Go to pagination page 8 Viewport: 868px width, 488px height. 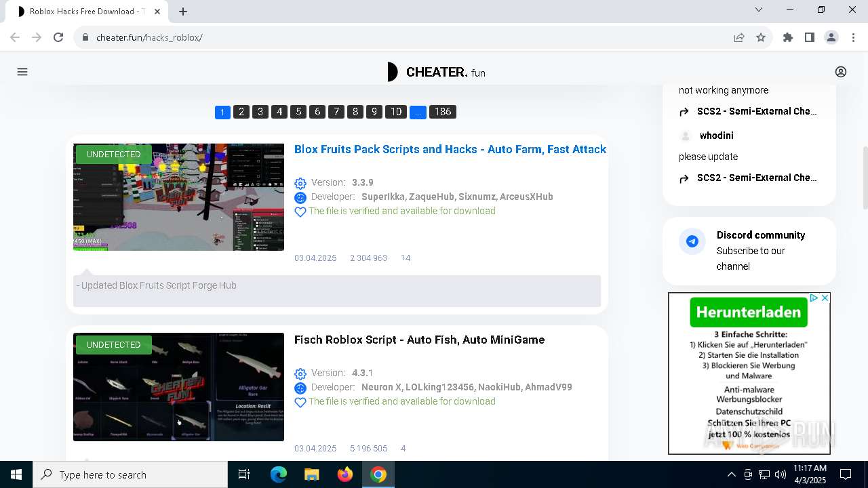click(x=355, y=112)
